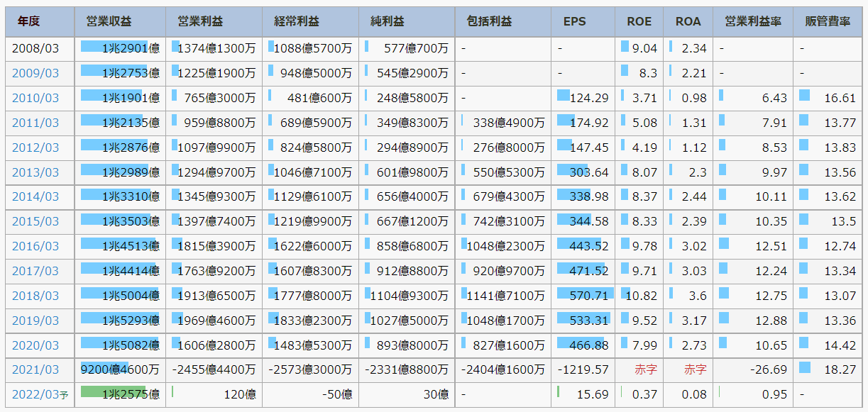This screenshot has height=412, width=868.
Task: Select comprehensive income cell 1141億7100万
Action: tap(503, 296)
